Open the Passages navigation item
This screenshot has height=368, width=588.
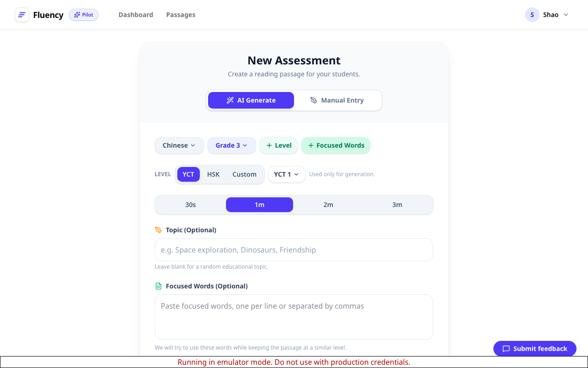(x=181, y=15)
